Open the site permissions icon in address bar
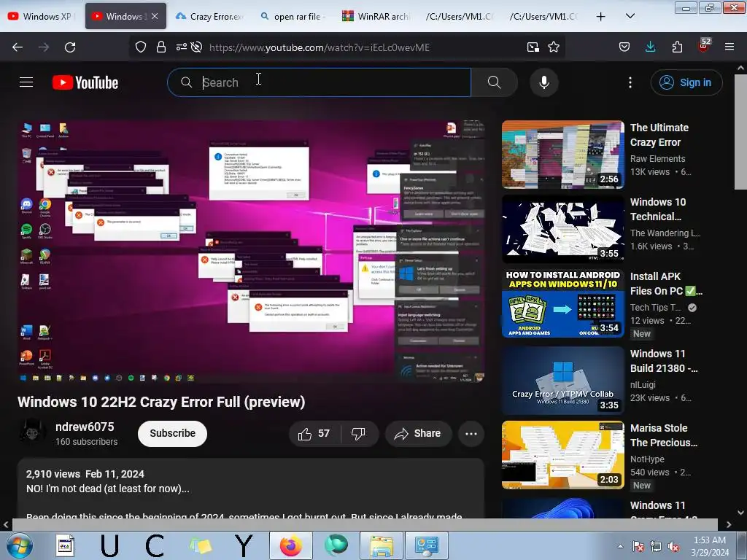Viewport: 747px width, 560px height. pyautogui.click(x=182, y=47)
